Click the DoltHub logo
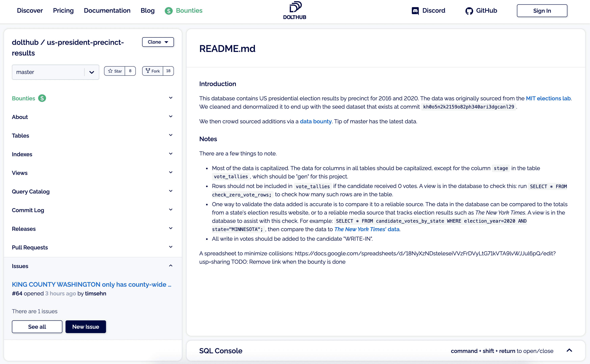 point(295,10)
